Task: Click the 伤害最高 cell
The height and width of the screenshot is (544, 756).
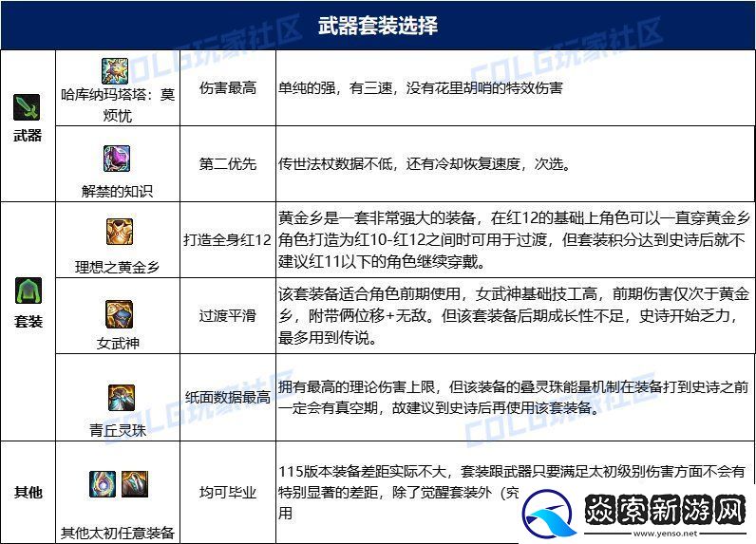Action: [228, 87]
